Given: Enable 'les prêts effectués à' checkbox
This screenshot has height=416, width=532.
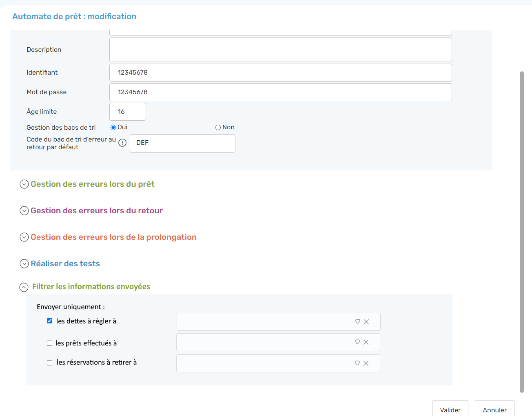Looking at the screenshot, I should point(49,343).
